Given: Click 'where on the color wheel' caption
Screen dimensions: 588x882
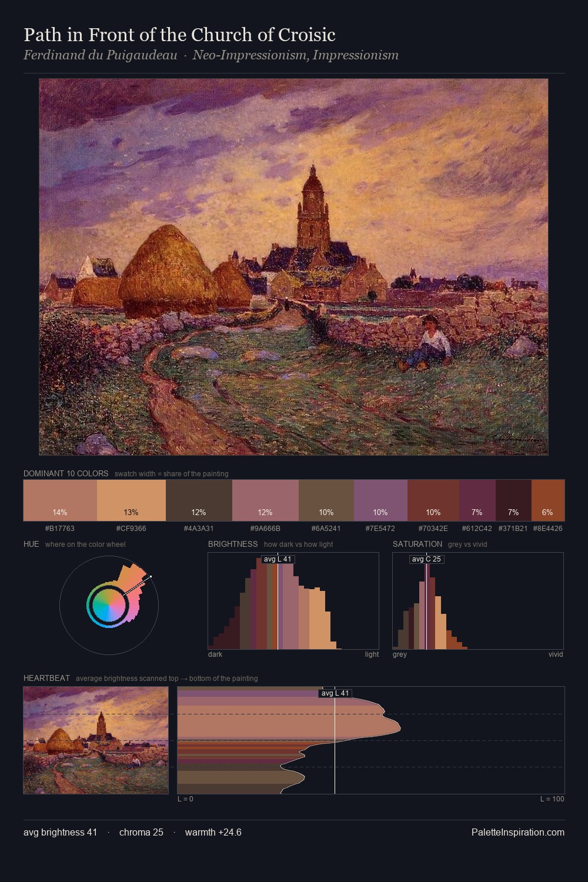Looking at the screenshot, I should pyautogui.click(x=85, y=544).
